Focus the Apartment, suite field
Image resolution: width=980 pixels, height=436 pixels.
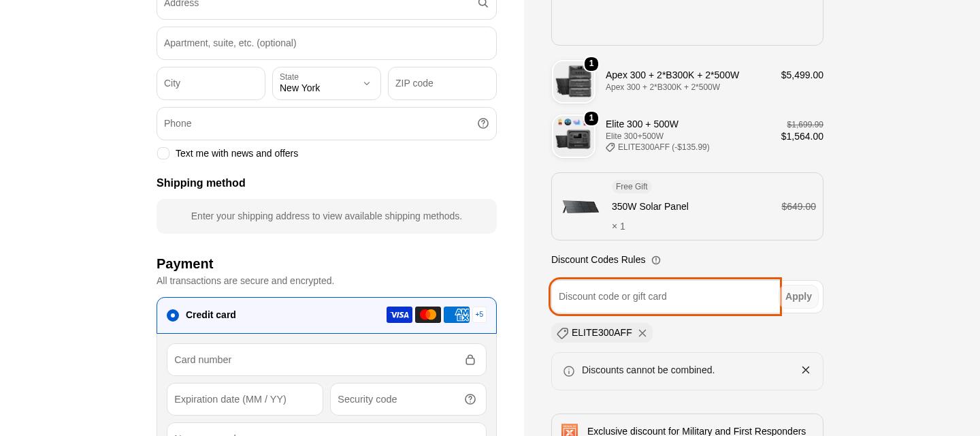pos(327,43)
